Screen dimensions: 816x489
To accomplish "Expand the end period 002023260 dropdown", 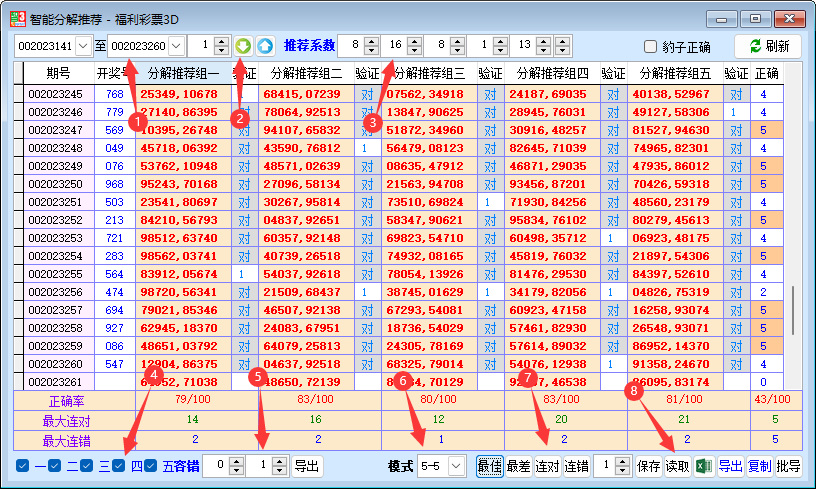I will tap(176, 46).
